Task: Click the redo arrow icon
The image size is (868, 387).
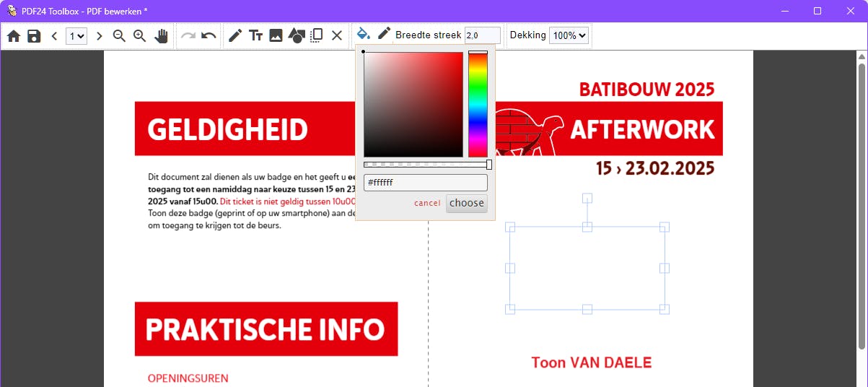Action: pos(188,36)
